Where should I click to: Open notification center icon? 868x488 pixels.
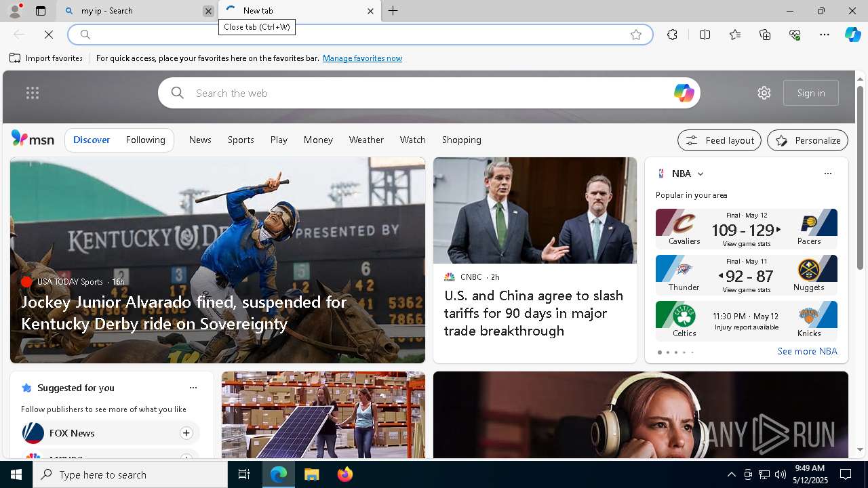846,474
